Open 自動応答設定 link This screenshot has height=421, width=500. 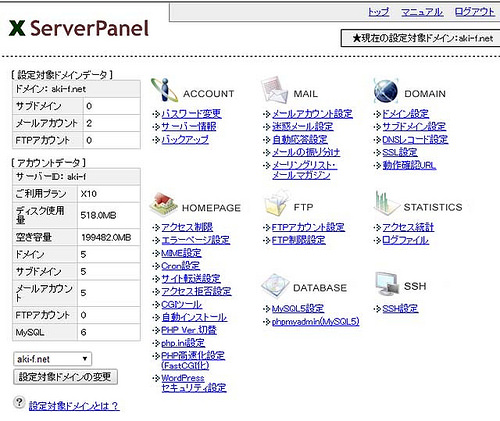[300, 139]
